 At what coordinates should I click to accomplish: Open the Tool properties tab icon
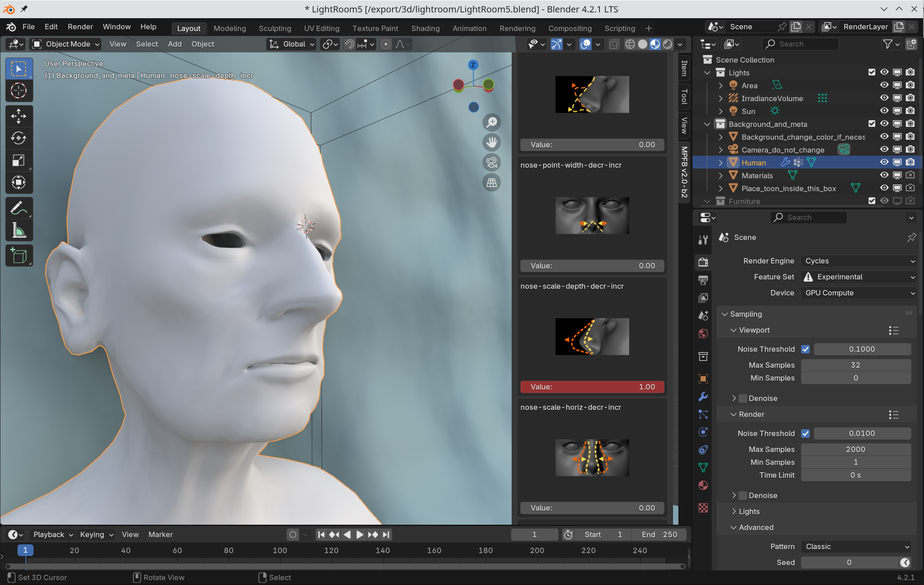pos(703,240)
